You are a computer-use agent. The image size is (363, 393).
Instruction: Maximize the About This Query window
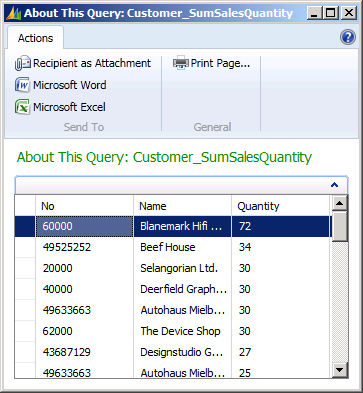point(331,13)
